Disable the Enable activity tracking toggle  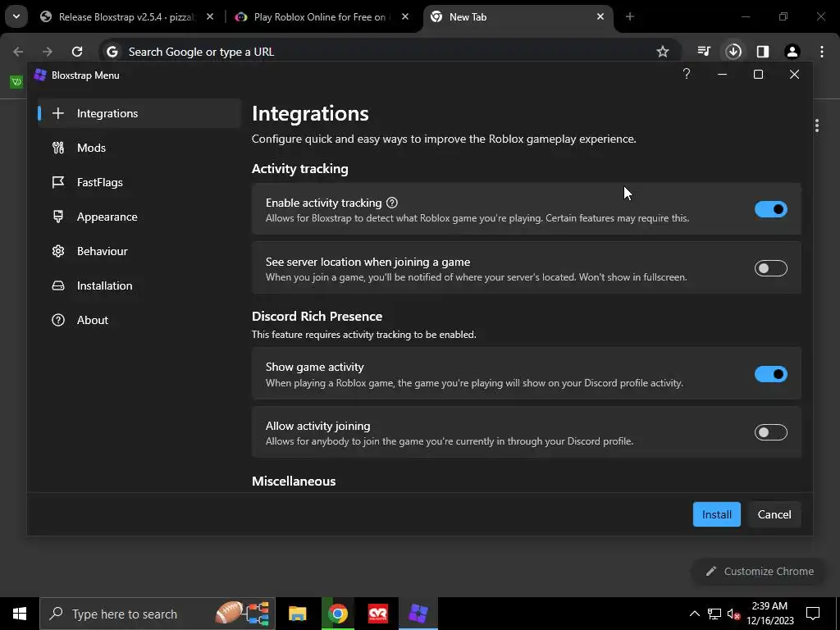tap(771, 209)
